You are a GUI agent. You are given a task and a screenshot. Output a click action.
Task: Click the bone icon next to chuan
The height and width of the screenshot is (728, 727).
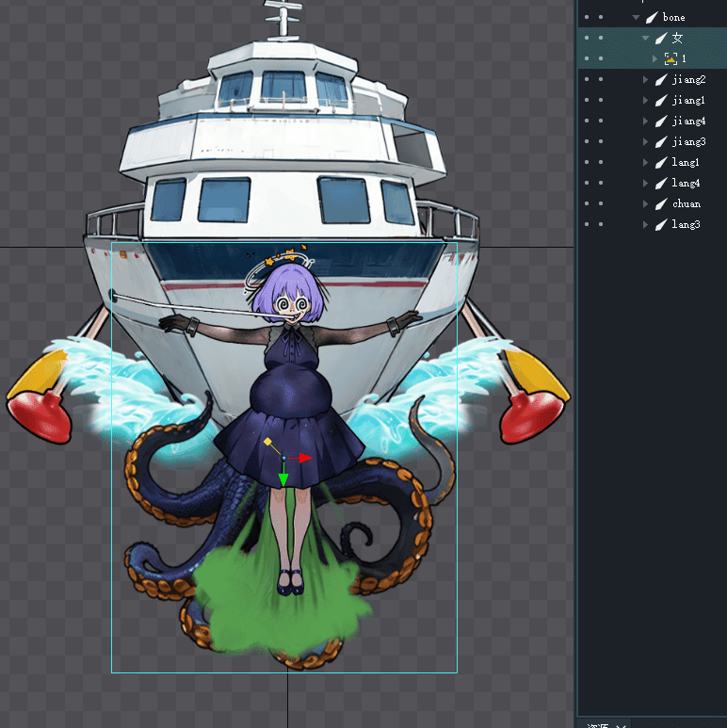pyautogui.click(x=661, y=203)
